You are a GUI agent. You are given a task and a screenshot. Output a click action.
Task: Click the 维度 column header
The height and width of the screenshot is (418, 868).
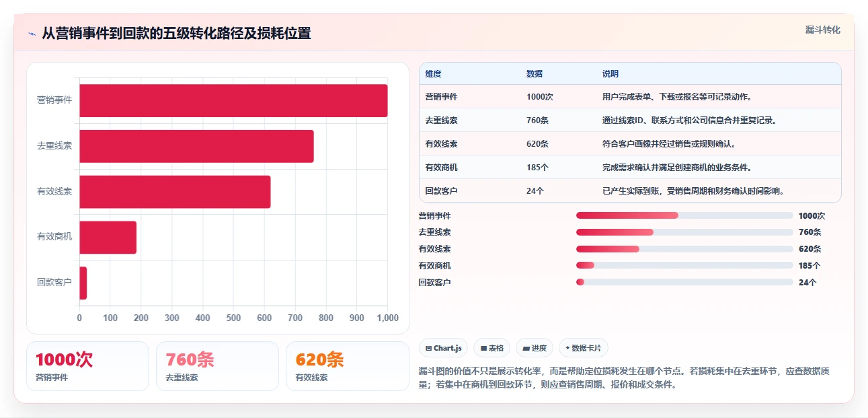(434, 74)
